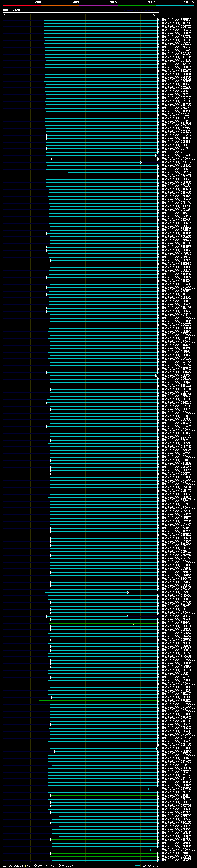The height and width of the screenshot is (868, 197).
Task: Open hit UniRef100_B9R7U8
Action: (177, 40)
